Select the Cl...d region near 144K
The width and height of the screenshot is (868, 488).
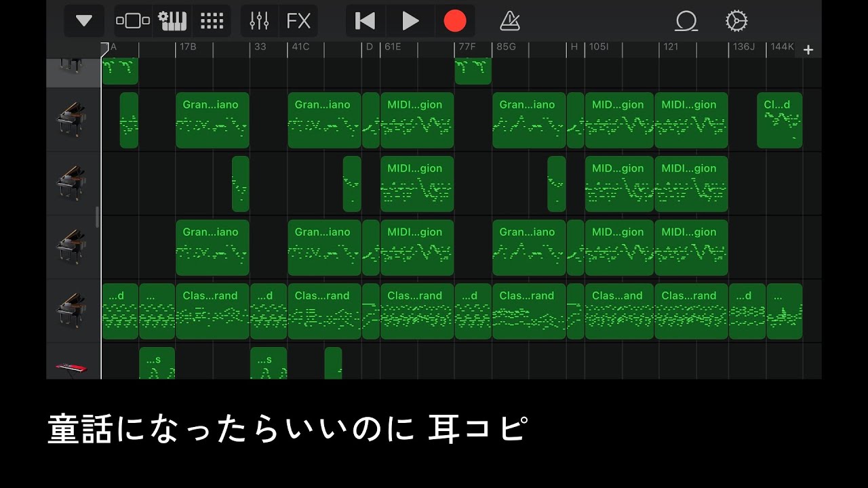pyautogui.click(x=780, y=120)
